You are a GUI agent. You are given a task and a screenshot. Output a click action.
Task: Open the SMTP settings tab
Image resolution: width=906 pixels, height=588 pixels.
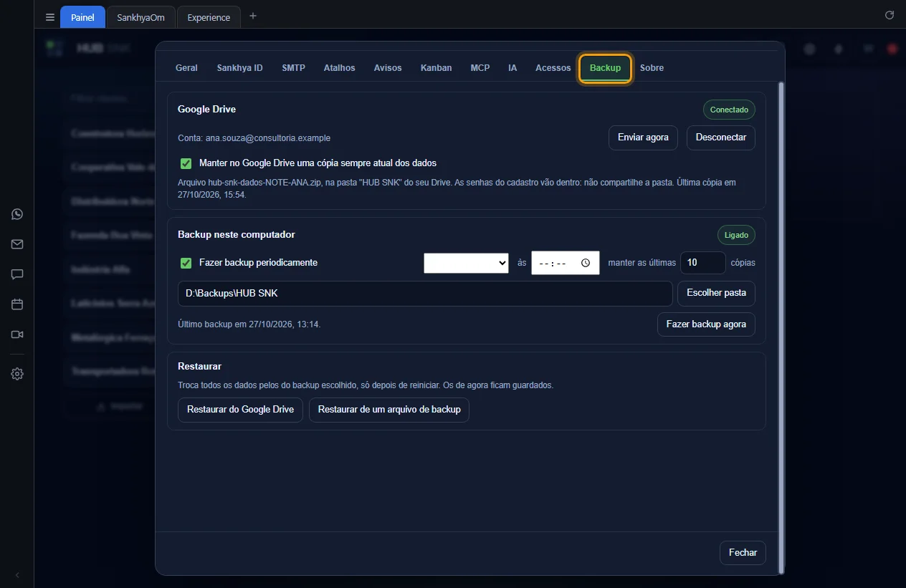click(x=293, y=68)
